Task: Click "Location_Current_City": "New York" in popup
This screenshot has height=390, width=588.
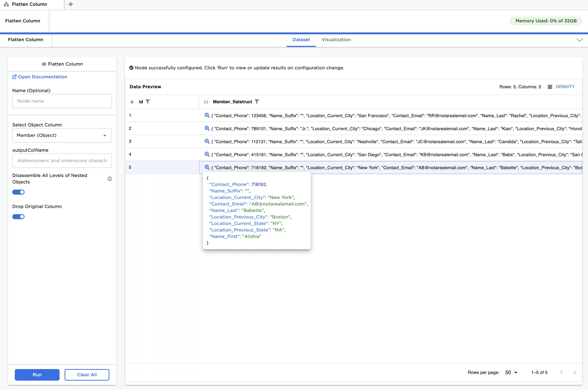Action: click(x=252, y=197)
